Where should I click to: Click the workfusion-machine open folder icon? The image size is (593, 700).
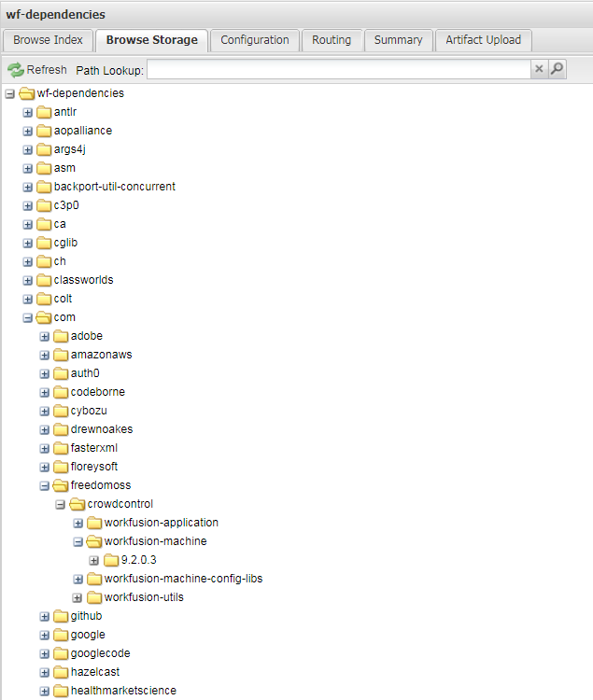(x=94, y=541)
